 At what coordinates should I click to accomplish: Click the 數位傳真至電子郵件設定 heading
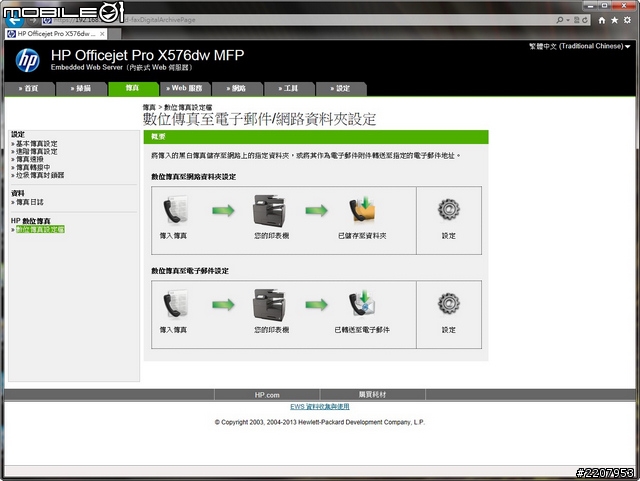(x=190, y=271)
